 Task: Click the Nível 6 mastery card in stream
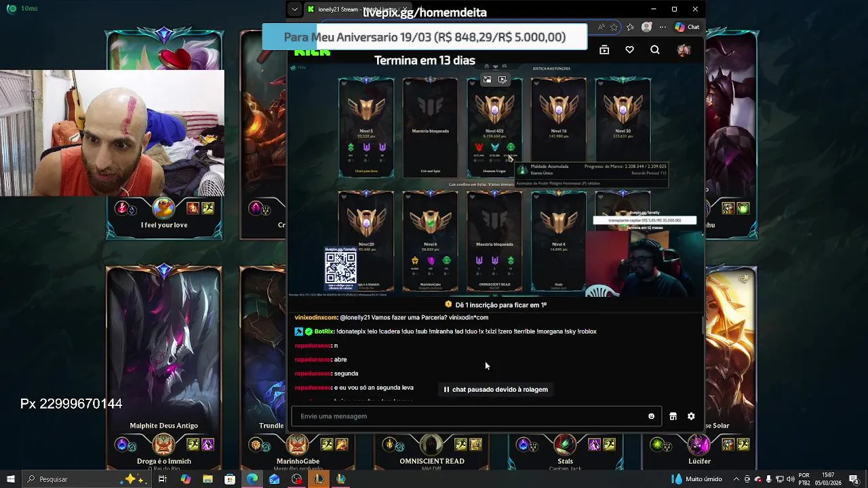pos(430,241)
